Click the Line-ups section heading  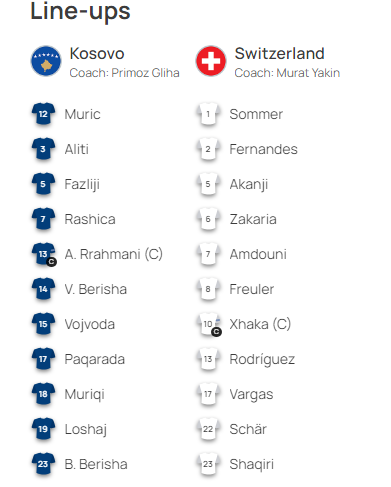(80, 12)
